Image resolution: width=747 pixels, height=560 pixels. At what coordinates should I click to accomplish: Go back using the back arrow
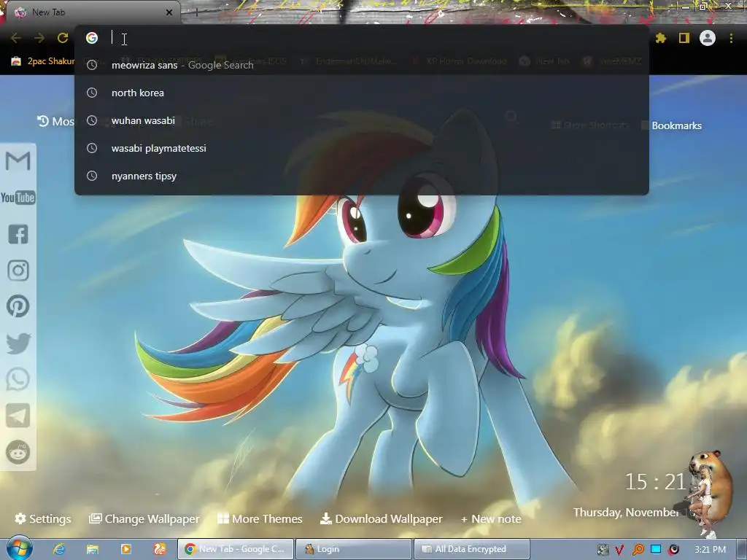(x=16, y=38)
